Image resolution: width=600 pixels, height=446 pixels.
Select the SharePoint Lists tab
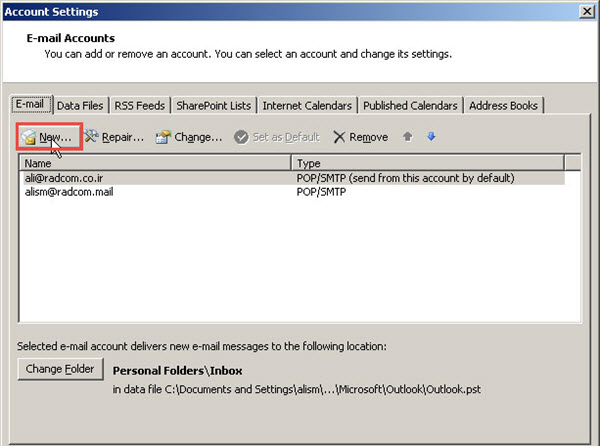tap(214, 105)
